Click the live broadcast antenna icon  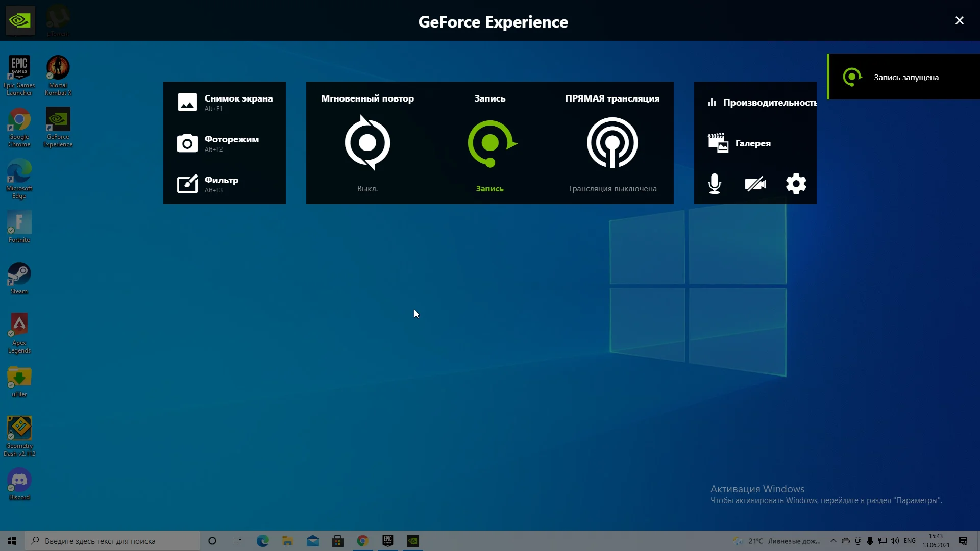612,143
